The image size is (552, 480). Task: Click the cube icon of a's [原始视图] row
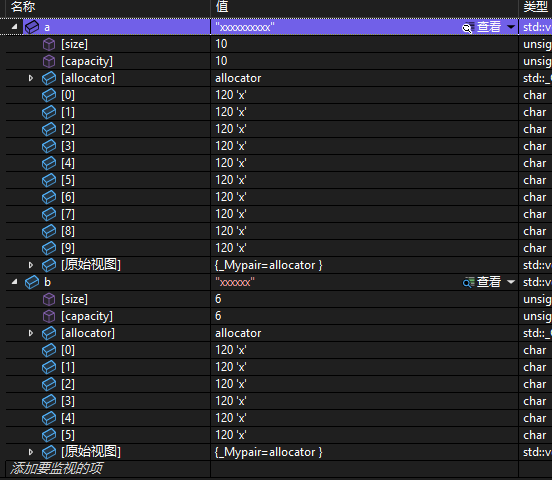point(49,265)
